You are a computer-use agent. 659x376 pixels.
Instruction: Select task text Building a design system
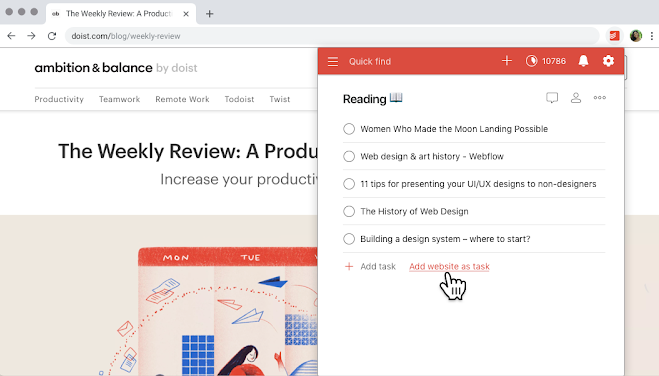445,239
